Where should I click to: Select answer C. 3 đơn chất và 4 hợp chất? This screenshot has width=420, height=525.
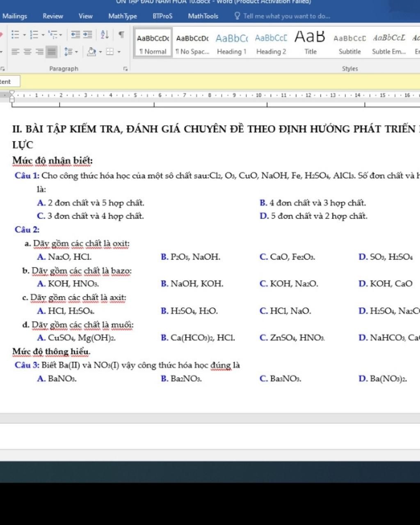point(90,216)
